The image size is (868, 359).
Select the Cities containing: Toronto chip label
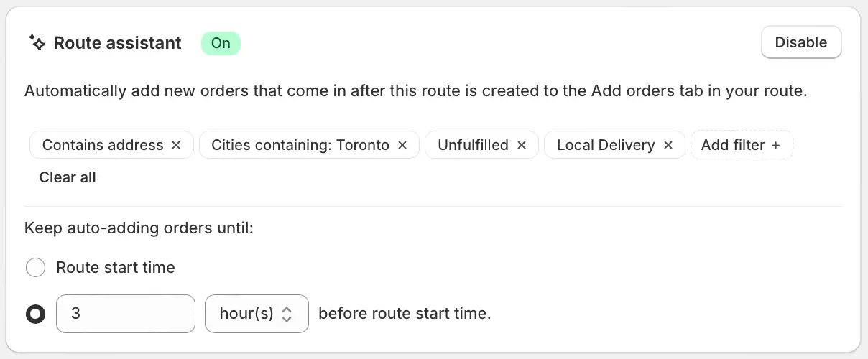coord(300,145)
